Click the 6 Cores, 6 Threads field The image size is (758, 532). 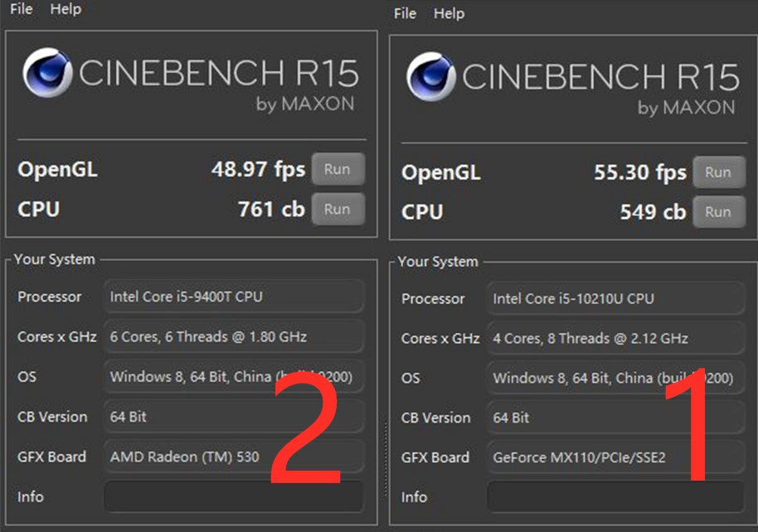[233, 336]
